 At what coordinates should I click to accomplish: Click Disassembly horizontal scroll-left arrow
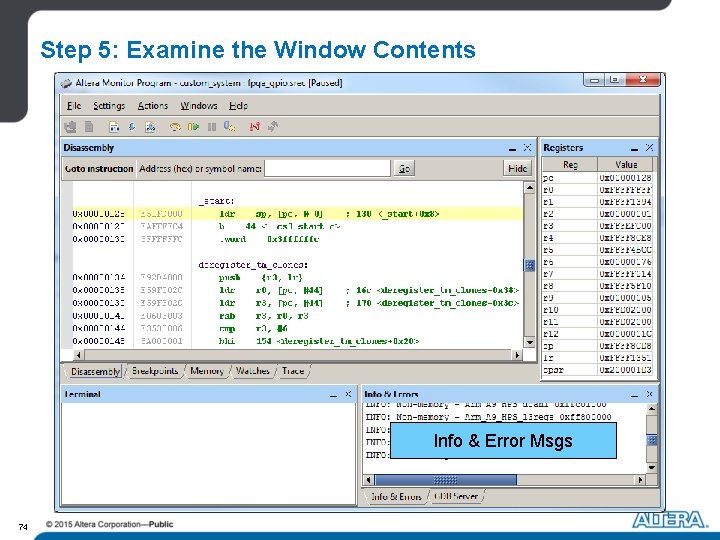[78, 355]
